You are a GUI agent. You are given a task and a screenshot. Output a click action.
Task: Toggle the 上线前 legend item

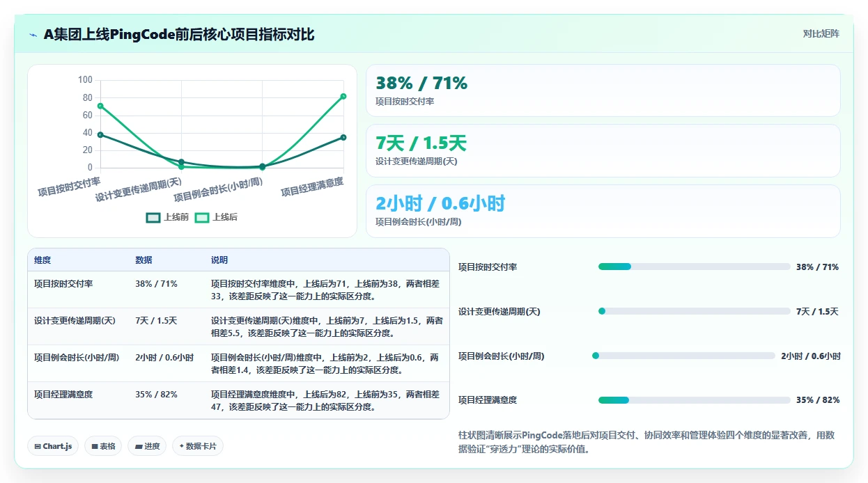click(167, 217)
